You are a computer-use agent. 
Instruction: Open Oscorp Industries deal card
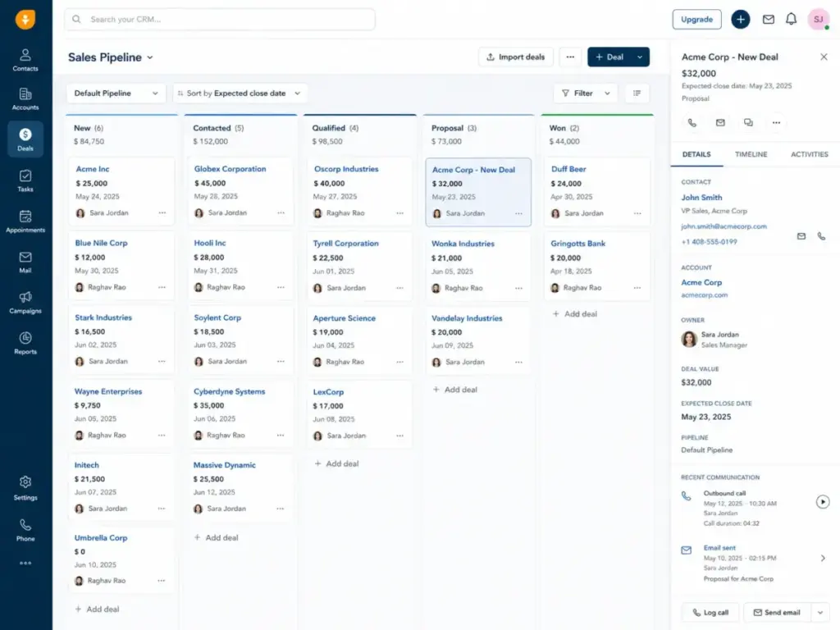point(359,191)
